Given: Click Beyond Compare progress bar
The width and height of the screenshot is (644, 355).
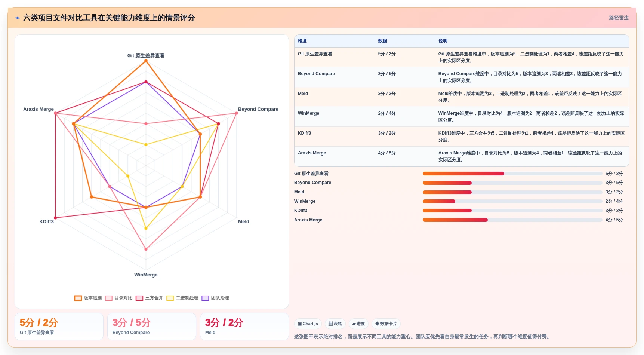Looking at the screenshot, I should (512, 183).
